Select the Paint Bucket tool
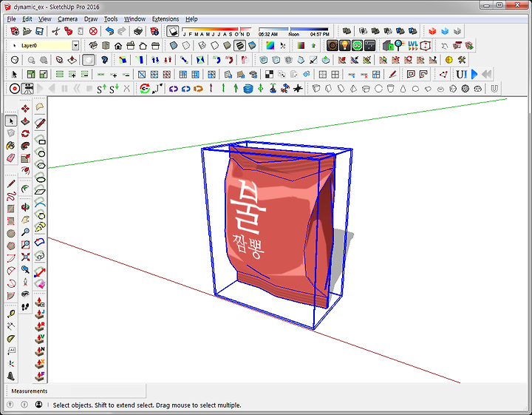This screenshot has height=415, width=532. point(11,145)
